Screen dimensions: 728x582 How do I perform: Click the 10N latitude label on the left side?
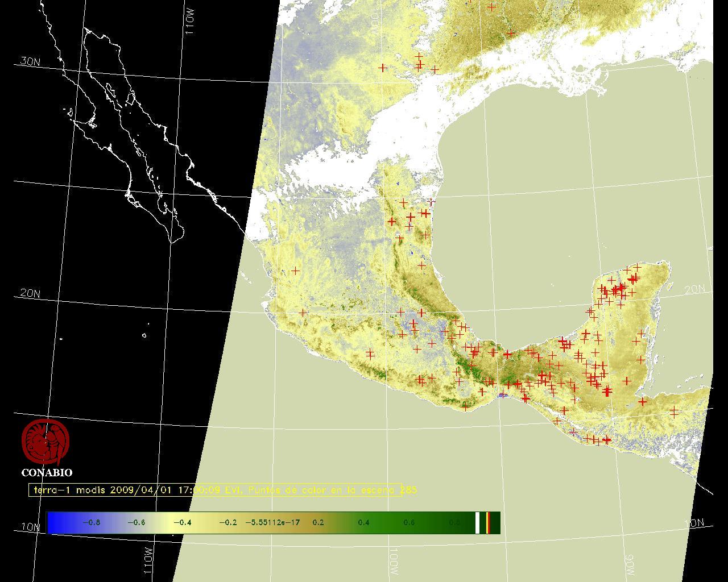point(31,527)
